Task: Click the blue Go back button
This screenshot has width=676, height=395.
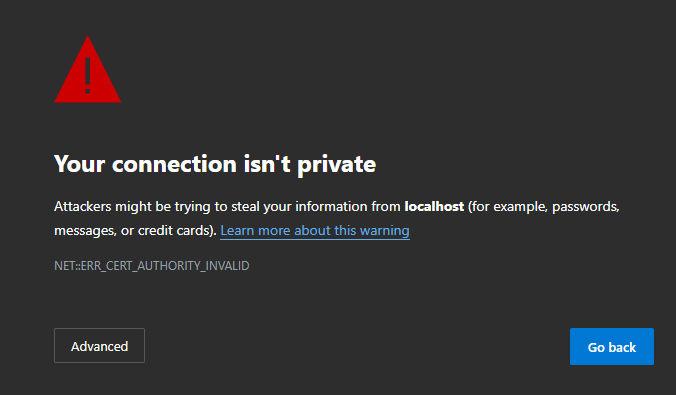Action: 612,346
